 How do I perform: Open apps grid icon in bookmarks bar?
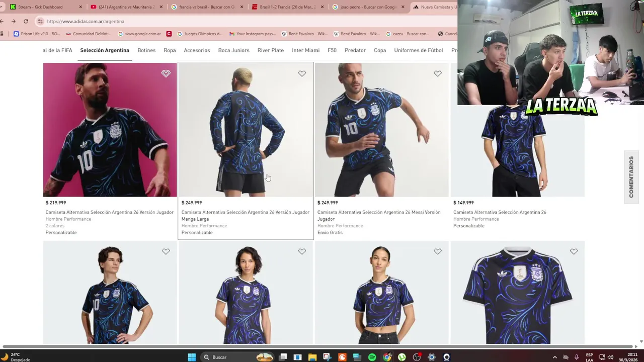click(x=2, y=34)
